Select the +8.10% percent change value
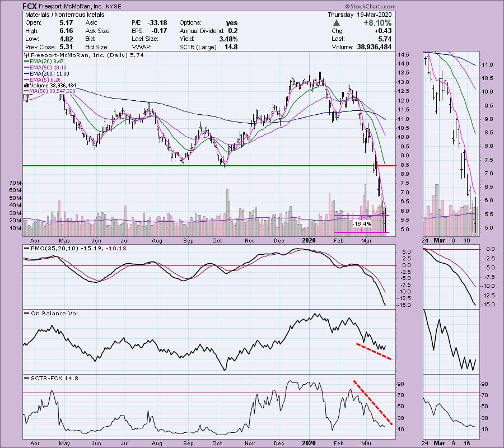 click(x=377, y=23)
